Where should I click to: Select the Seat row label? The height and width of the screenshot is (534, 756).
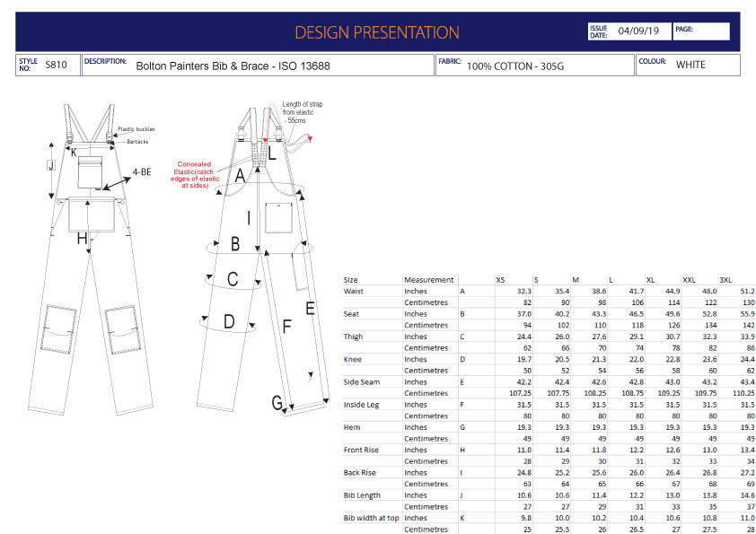351,314
